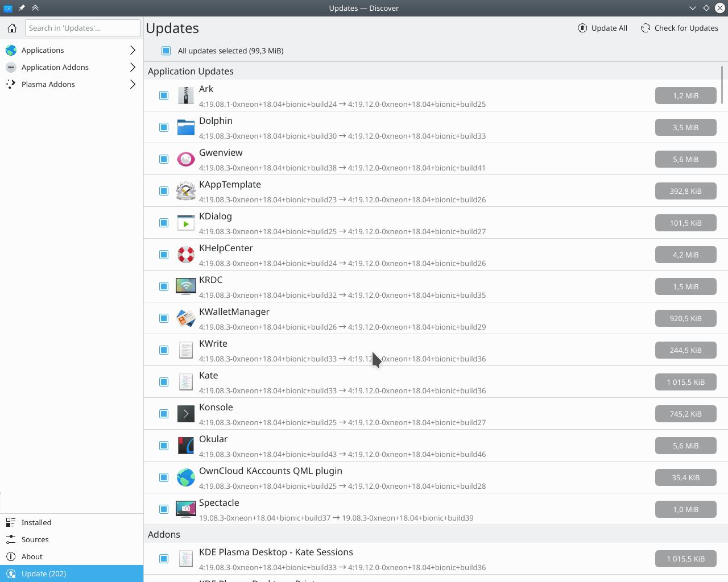728x582 pixels.
Task: Click the 392,8 KiB button for KAppTemplate
Action: [685, 191]
